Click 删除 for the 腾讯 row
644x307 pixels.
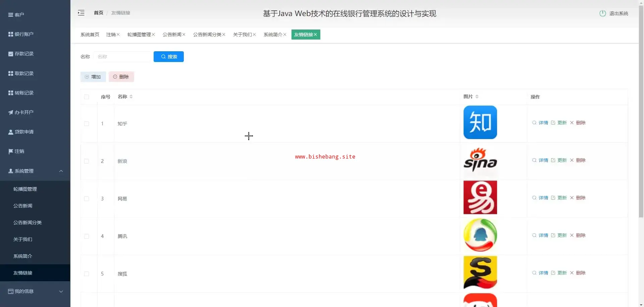[578, 235]
